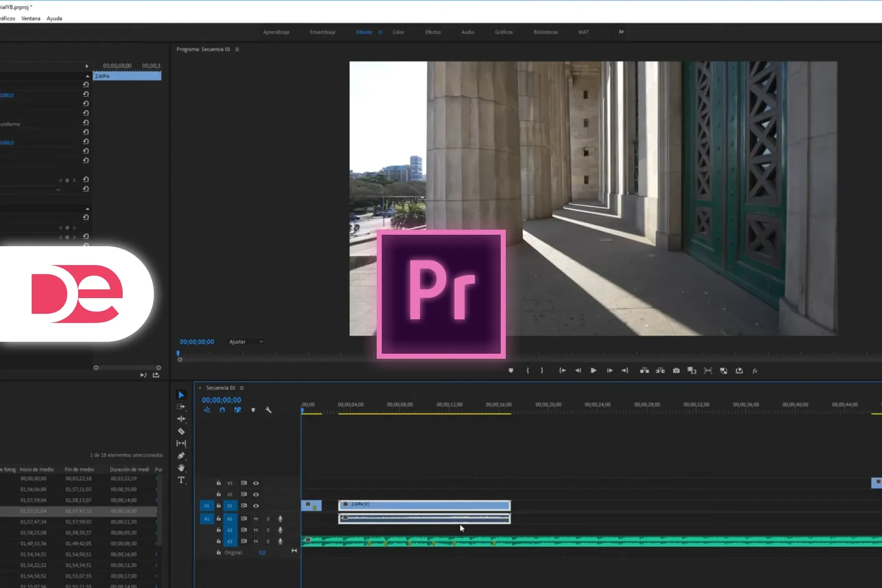The image size is (882, 588).
Task: Go to In point in Program monitor
Action: 562,370
